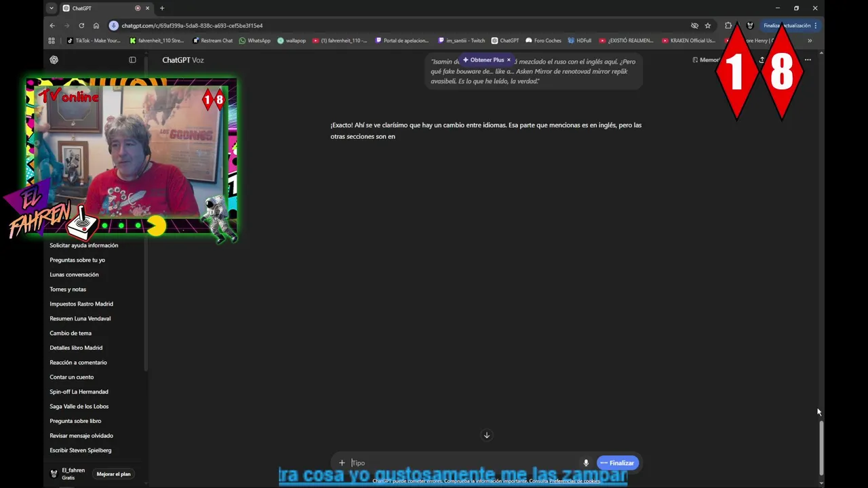868x488 pixels.
Task: Go back in browser
Action: (52, 26)
